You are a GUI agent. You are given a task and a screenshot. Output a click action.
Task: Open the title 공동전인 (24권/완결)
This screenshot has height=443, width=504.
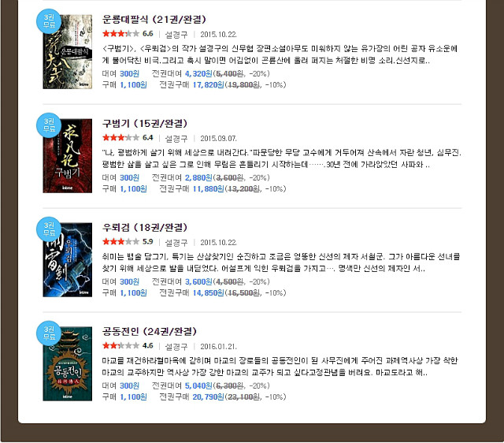tap(150, 331)
